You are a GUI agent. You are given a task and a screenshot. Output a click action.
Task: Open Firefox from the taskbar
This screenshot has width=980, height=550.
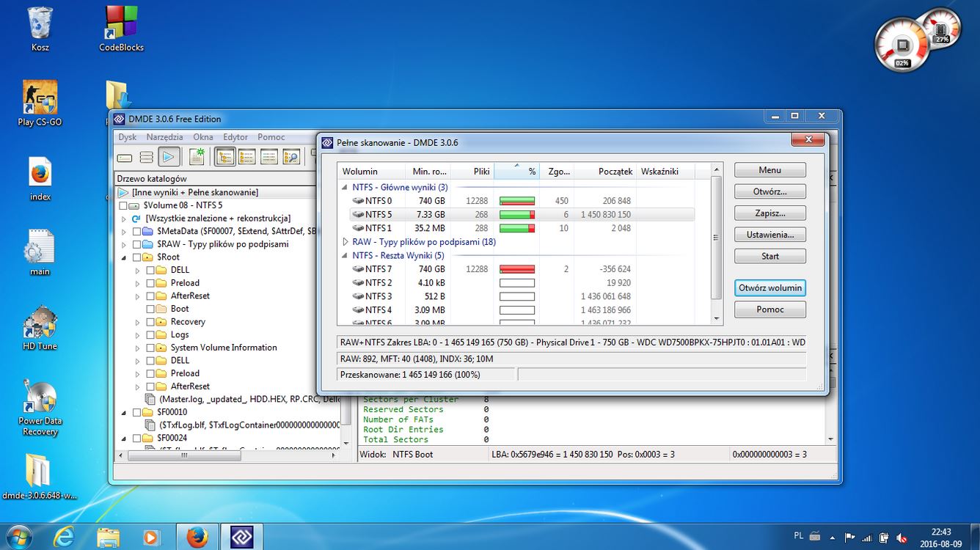[x=197, y=537]
